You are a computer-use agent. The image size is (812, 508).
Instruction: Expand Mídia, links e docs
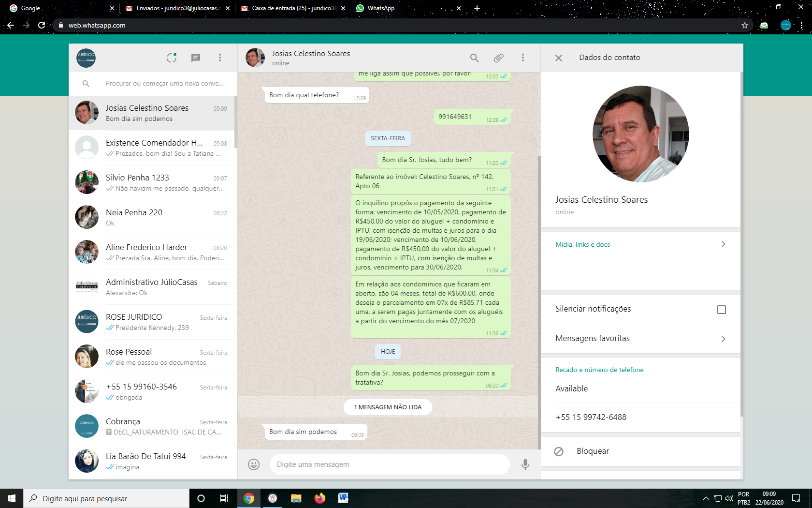[724, 244]
